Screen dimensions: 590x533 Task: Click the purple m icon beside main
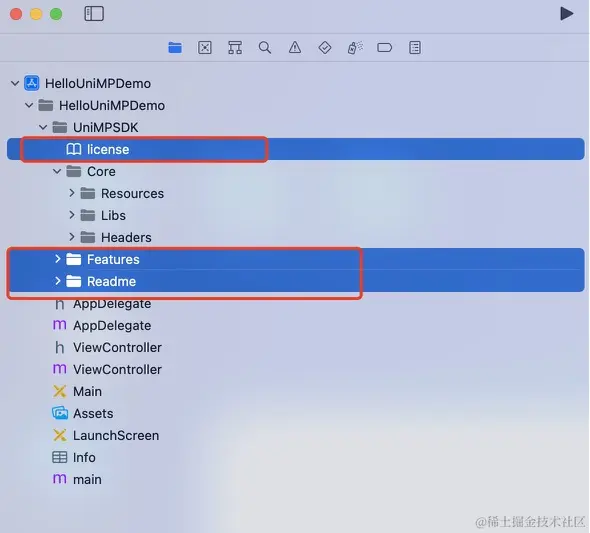(59, 479)
